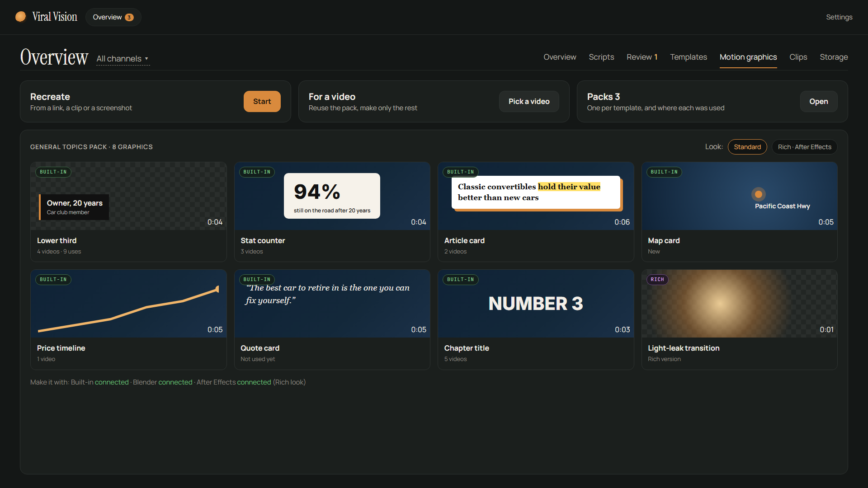Click the connected status after After Effects
The width and height of the screenshot is (868, 488).
point(254,382)
